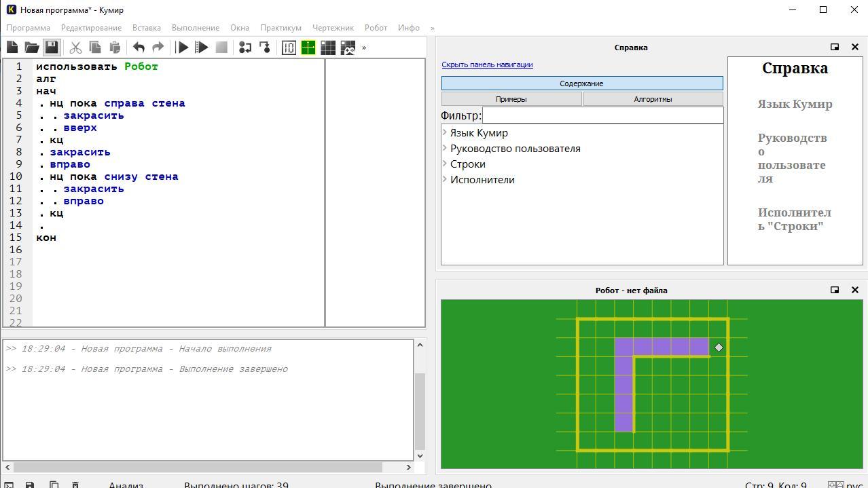Screen dimensions: 868x488
Task: Close the Робот panel
Action: coord(855,290)
